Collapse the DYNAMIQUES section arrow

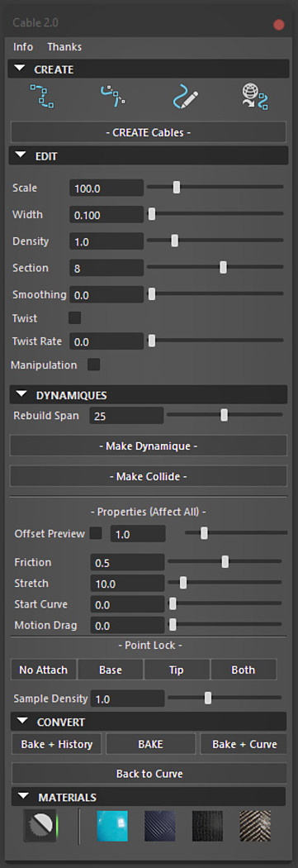21,394
